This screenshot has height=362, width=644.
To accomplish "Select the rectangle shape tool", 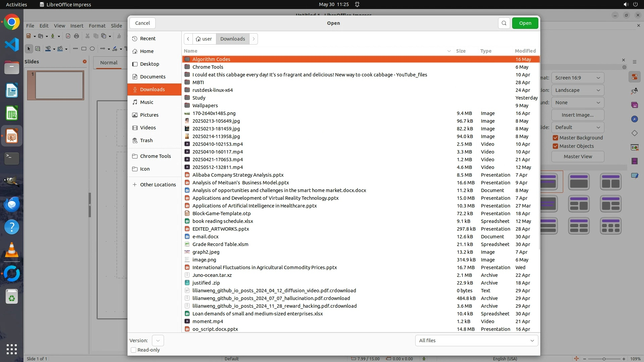I will [x=84, y=49].
